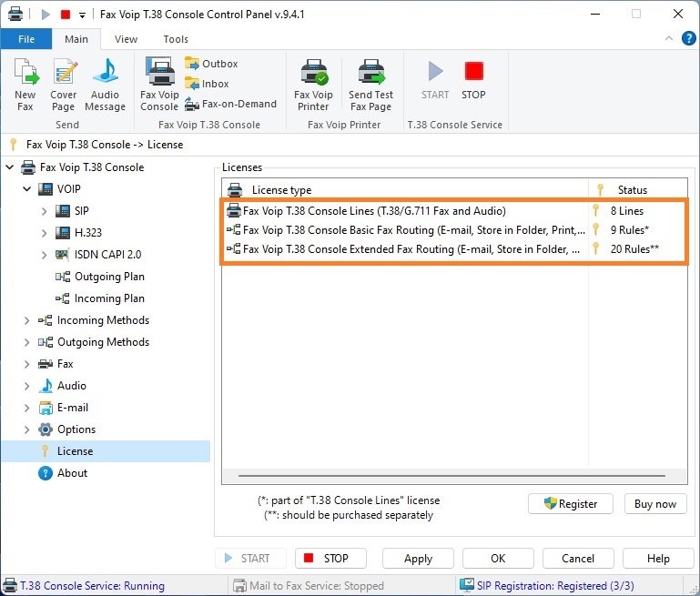
Task: Click the License type column header
Action: click(x=405, y=190)
